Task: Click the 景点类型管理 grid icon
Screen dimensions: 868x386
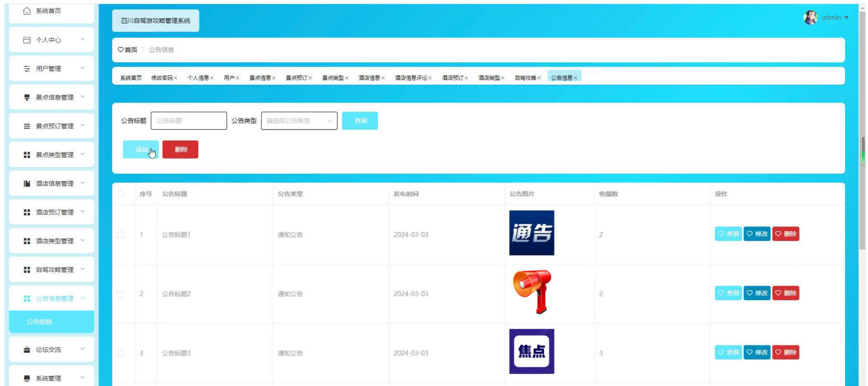Action: (27, 155)
